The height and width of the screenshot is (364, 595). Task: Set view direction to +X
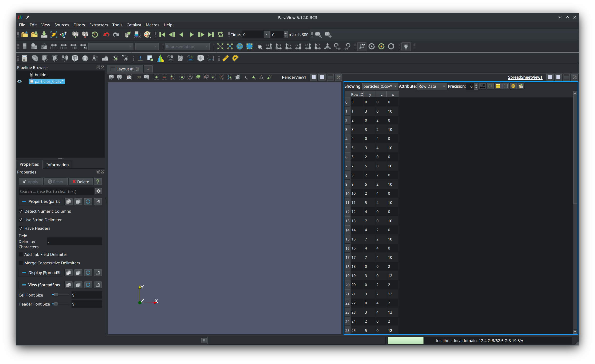pos(269,46)
